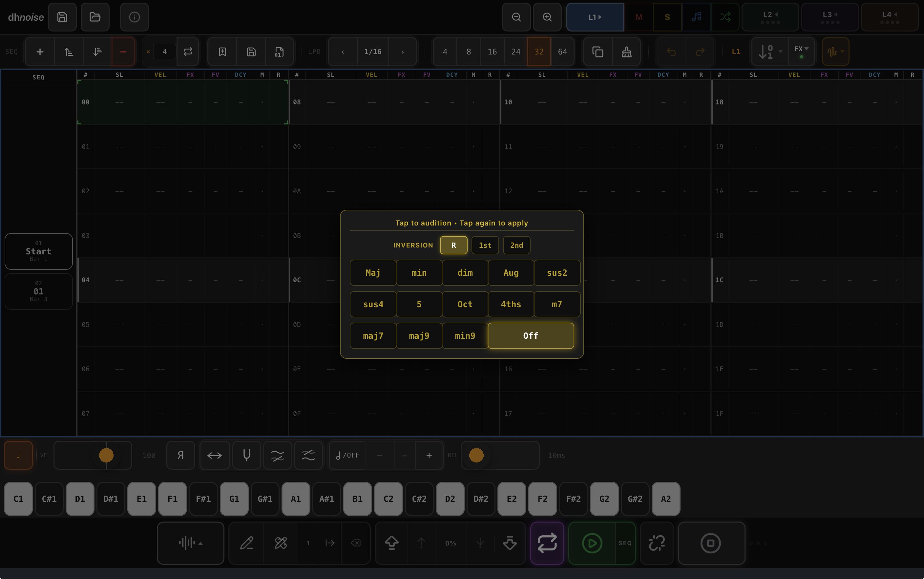Open the project folder icon
This screenshot has height=579, width=924.
(95, 17)
